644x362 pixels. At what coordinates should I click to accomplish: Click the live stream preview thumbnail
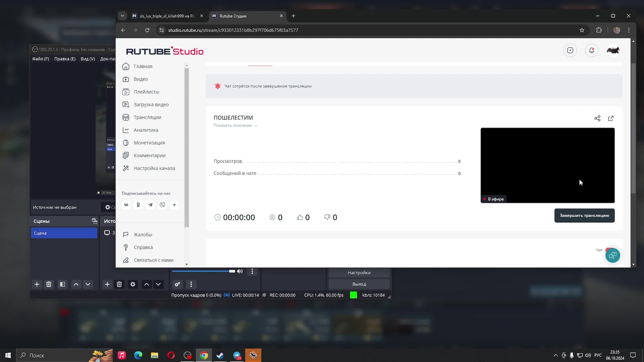[547, 165]
